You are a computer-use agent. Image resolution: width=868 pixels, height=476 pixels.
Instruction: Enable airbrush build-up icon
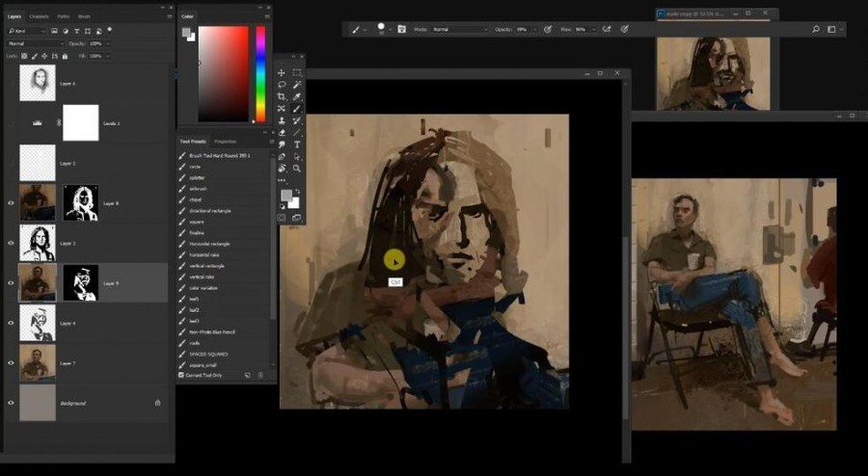[x=607, y=29]
